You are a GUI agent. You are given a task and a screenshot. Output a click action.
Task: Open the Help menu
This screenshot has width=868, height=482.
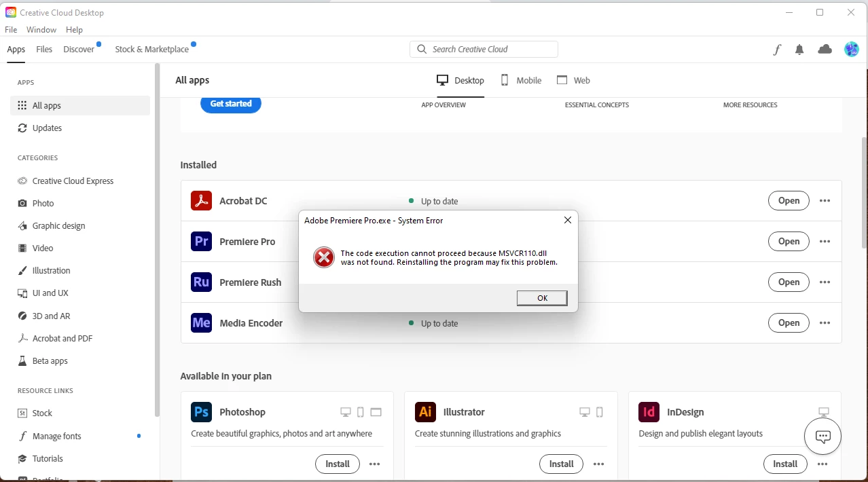pyautogui.click(x=74, y=30)
